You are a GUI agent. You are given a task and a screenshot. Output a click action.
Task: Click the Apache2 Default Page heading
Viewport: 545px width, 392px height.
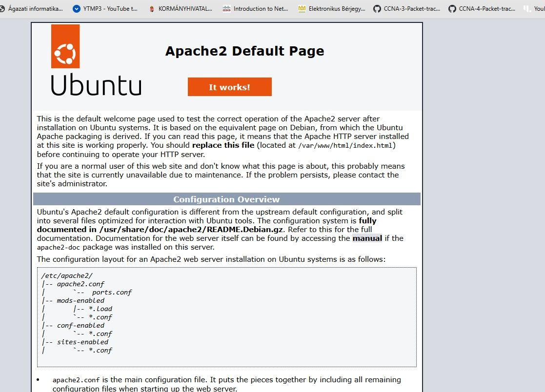tap(244, 51)
